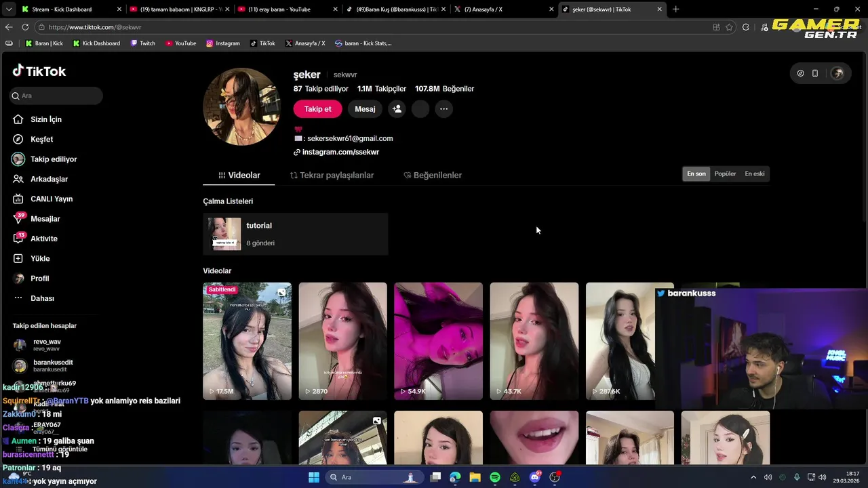Open the tutorial playlist card
The width and height of the screenshot is (868, 488).
point(296,234)
